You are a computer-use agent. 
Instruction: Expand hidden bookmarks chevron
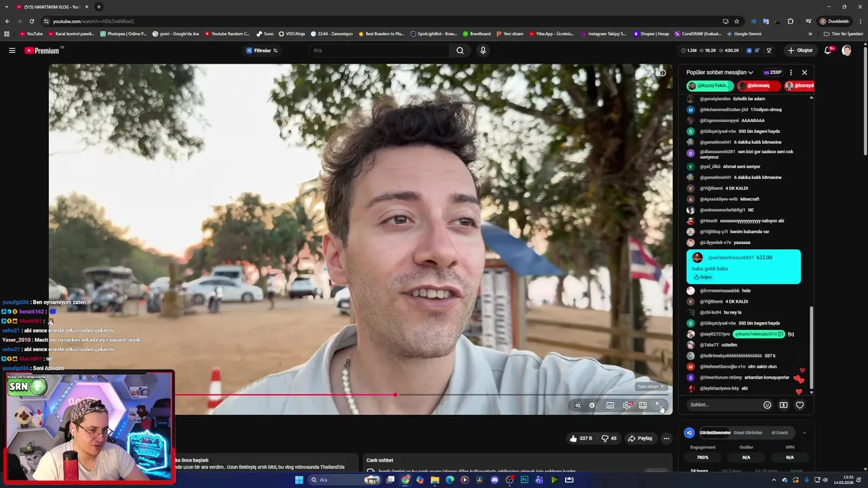coord(810,33)
